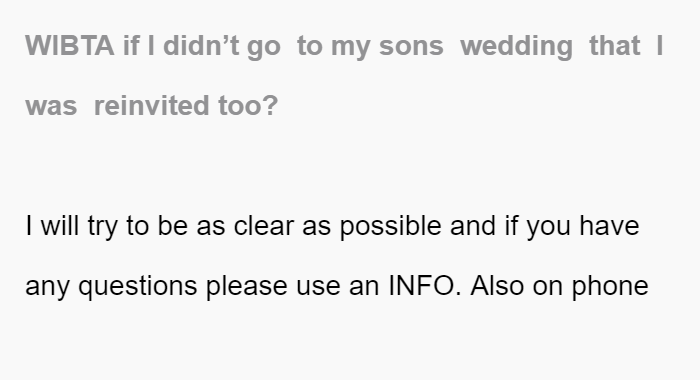The image size is (700, 380).
Task: Click the word my in the title
Action: click(350, 48)
